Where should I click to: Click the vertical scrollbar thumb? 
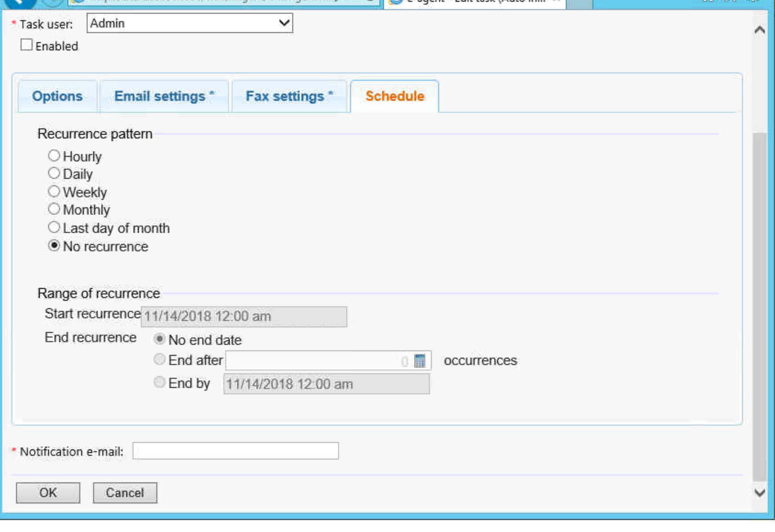tap(759, 307)
